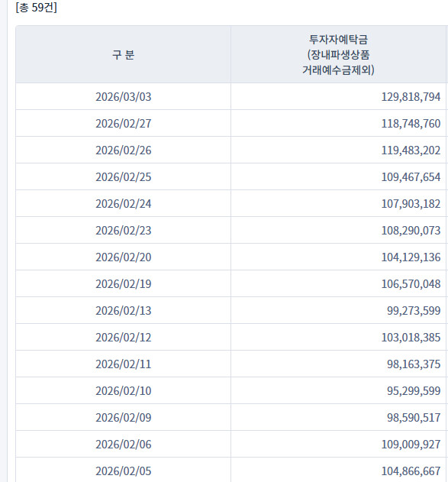
Task: Select date cell 2026/02/24
Action: click(123, 204)
